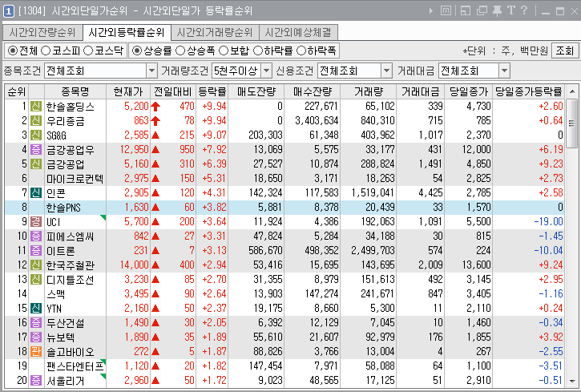Pin the window with the pushpin icon

[x=497, y=10]
